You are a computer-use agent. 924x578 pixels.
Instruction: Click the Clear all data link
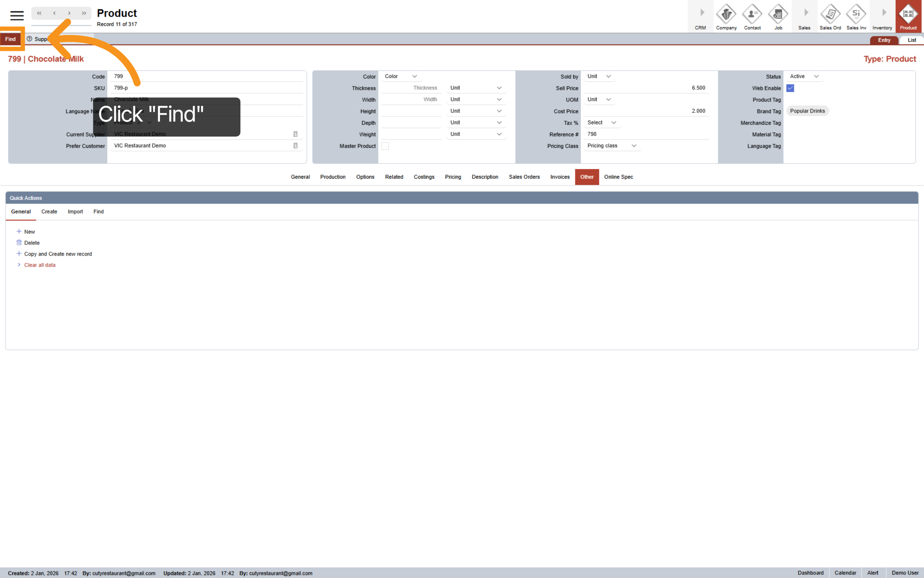(40, 265)
